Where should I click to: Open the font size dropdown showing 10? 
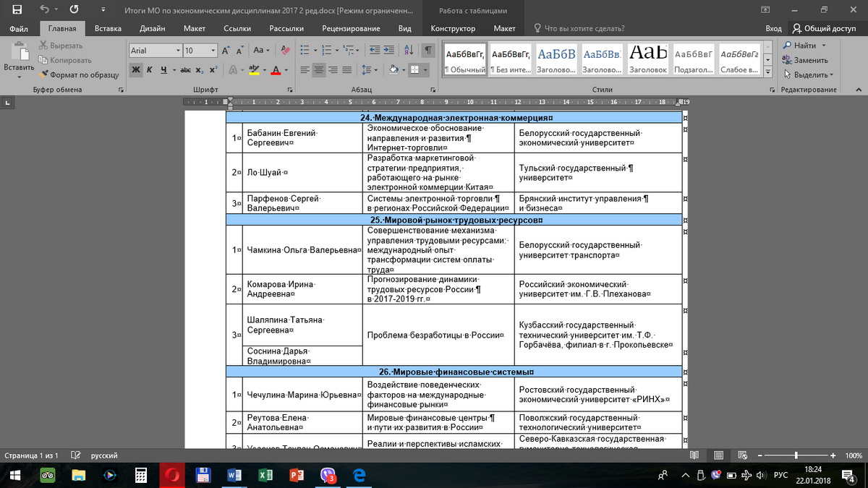point(213,51)
